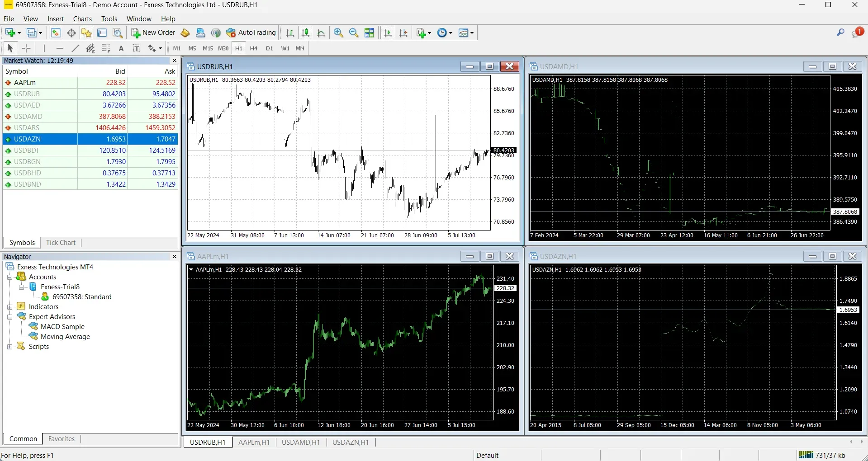Open the Terminal panel
The height and width of the screenshot is (461, 868).
click(x=102, y=33)
